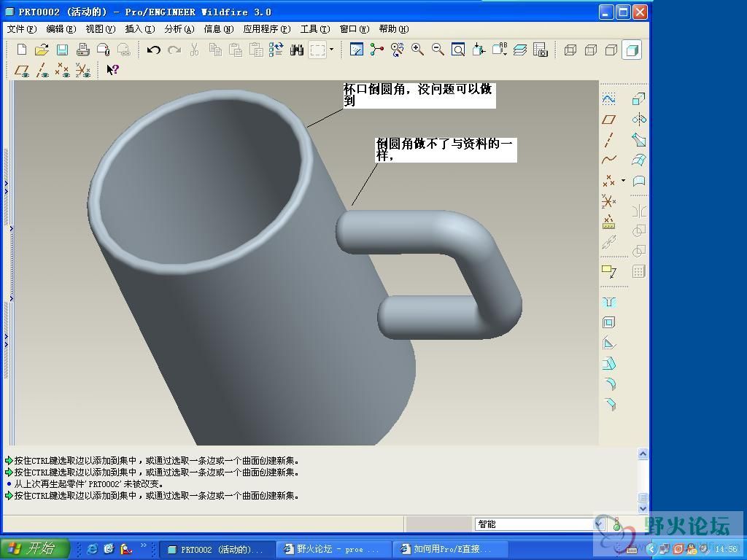Screen dimensions: 747x560
Task: Launch the View Manager
Action: point(541,50)
